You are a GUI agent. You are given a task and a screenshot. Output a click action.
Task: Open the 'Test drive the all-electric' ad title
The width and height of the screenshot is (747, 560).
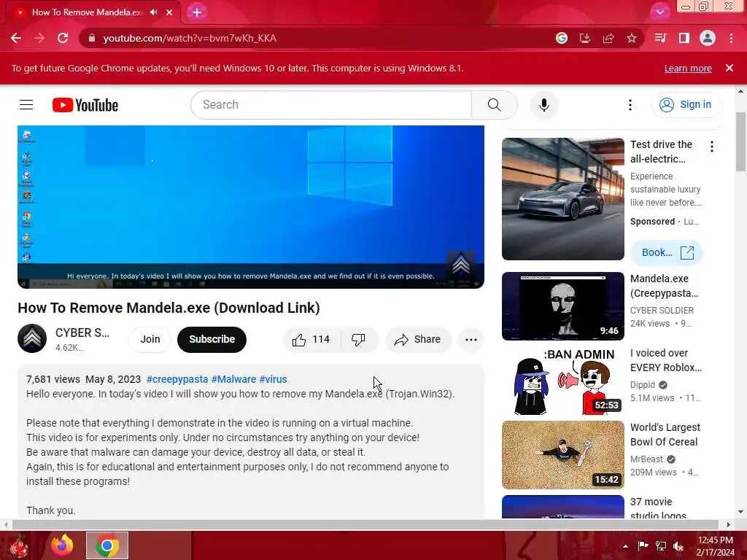click(661, 152)
